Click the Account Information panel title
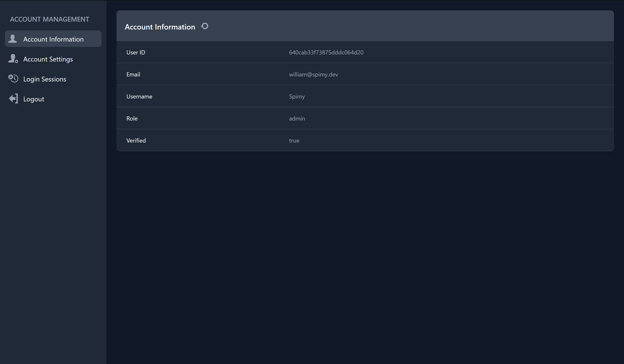The height and width of the screenshot is (364, 624). click(160, 27)
